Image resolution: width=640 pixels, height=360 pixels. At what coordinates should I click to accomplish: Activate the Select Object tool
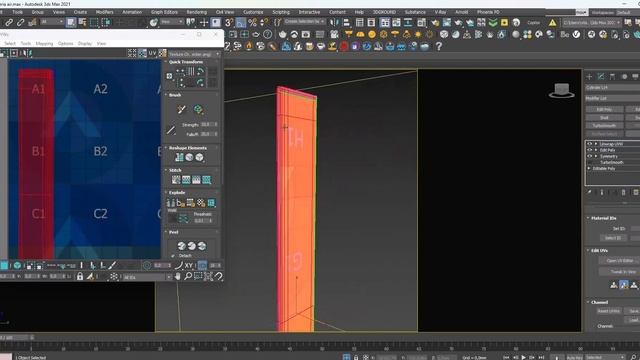[x=71, y=22]
